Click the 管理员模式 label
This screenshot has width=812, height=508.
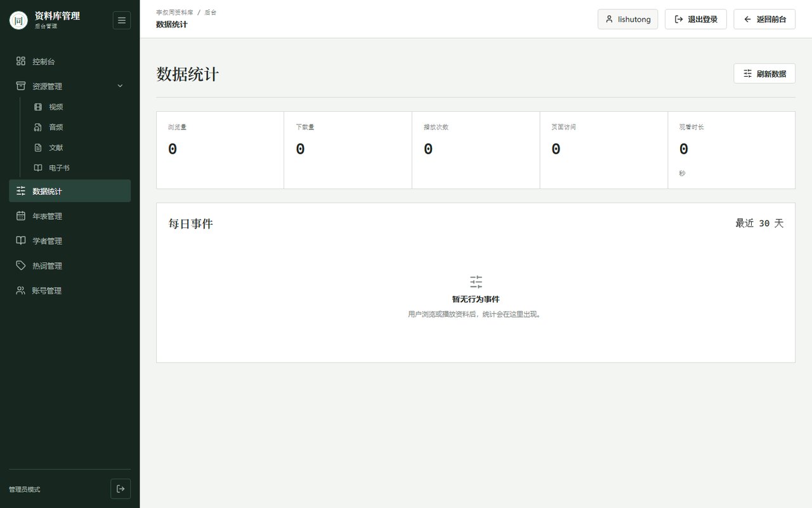tap(25, 490)
